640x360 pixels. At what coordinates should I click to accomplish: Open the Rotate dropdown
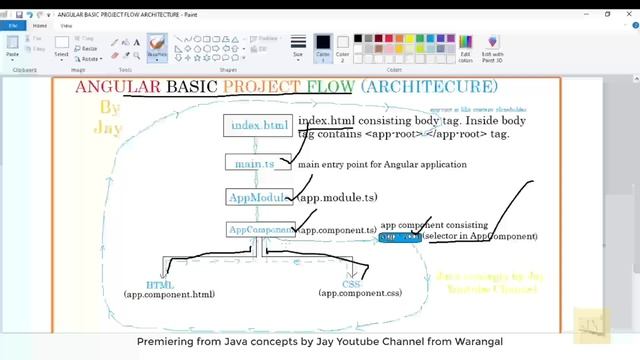(88, 59)
